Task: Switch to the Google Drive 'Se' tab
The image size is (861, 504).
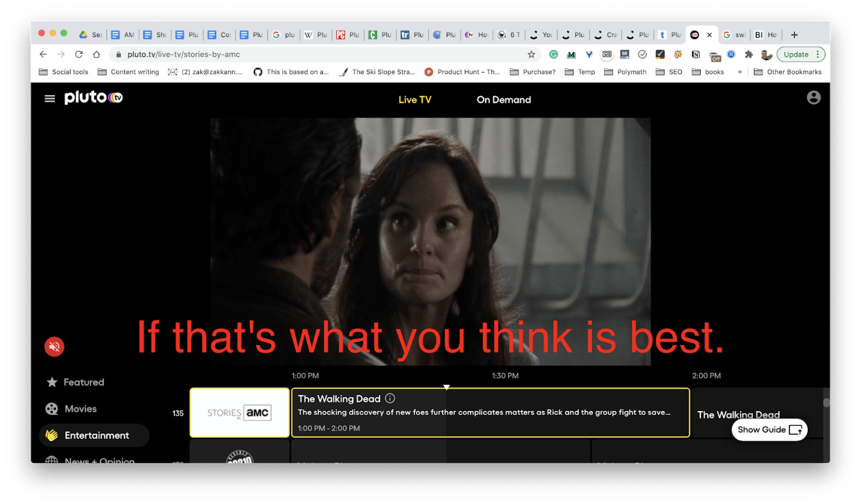Action: (x=90, y=35)
